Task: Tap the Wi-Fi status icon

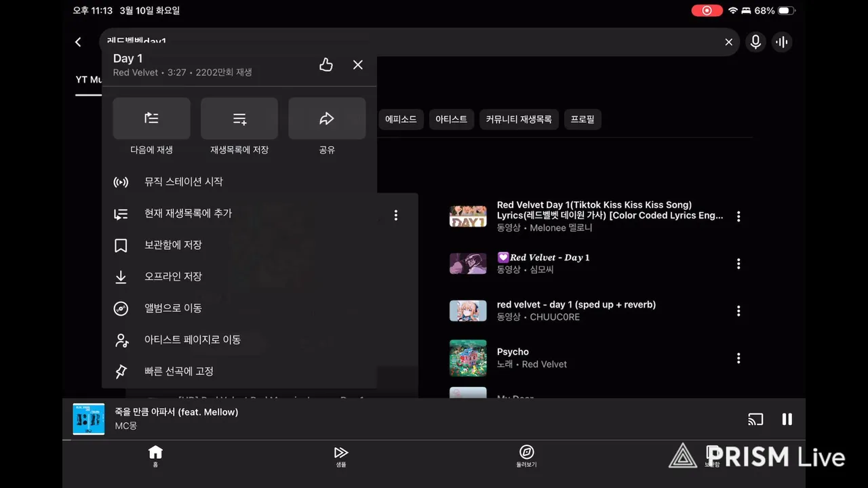Action: coord(732,11)
